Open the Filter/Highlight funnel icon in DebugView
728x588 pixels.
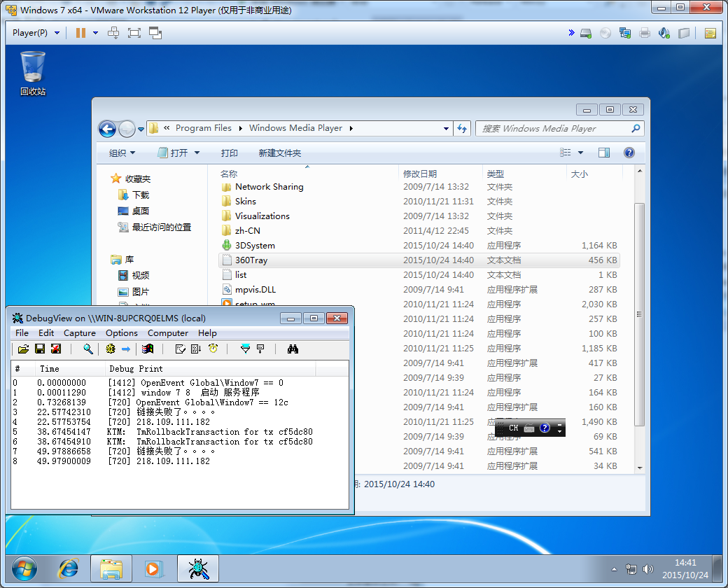tap(245, 349)
